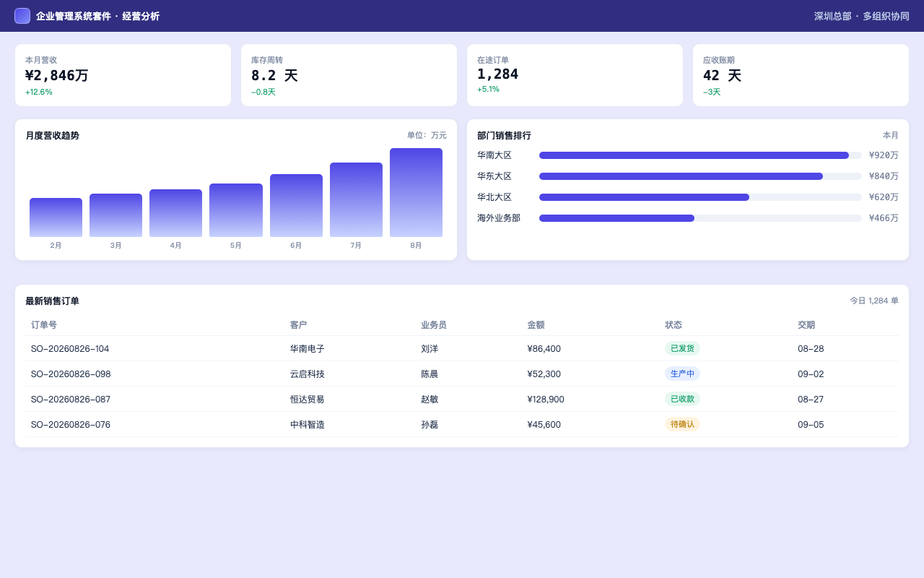Viewport: 924px width, 578px height.
Task: Select the 应收账期 value 42 天
Action: click(722, 75)
